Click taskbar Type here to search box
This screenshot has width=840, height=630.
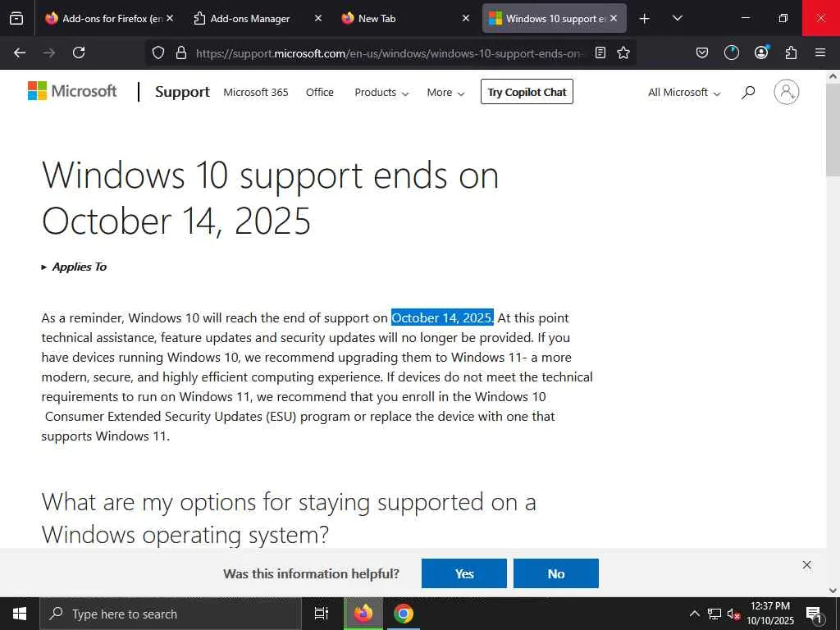pos(171,614)
